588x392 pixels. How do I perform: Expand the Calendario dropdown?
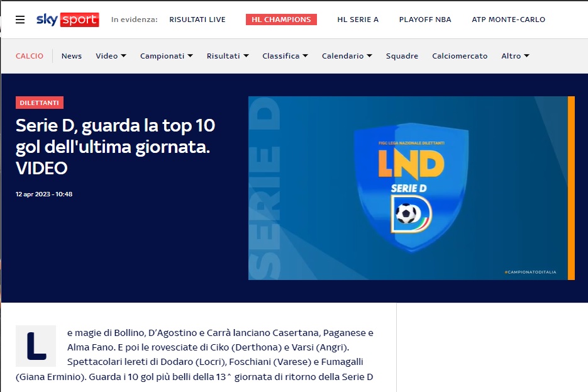(x=347, y=56)
